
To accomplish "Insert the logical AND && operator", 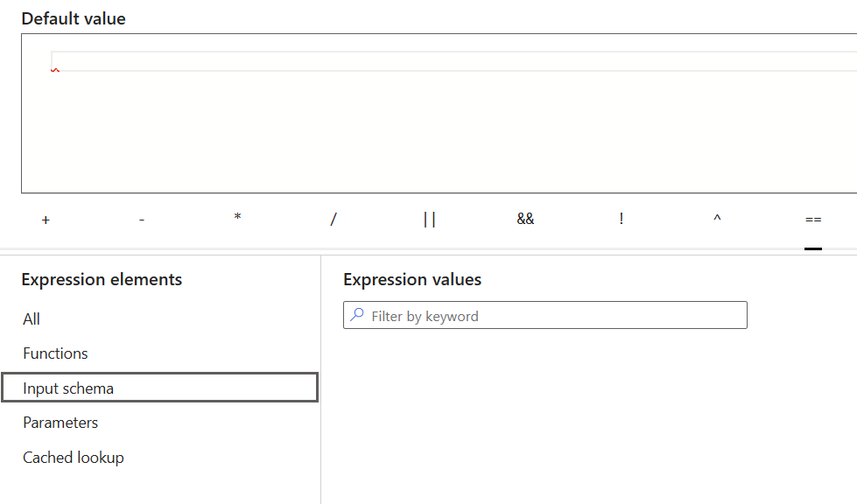I will (525, 220).
